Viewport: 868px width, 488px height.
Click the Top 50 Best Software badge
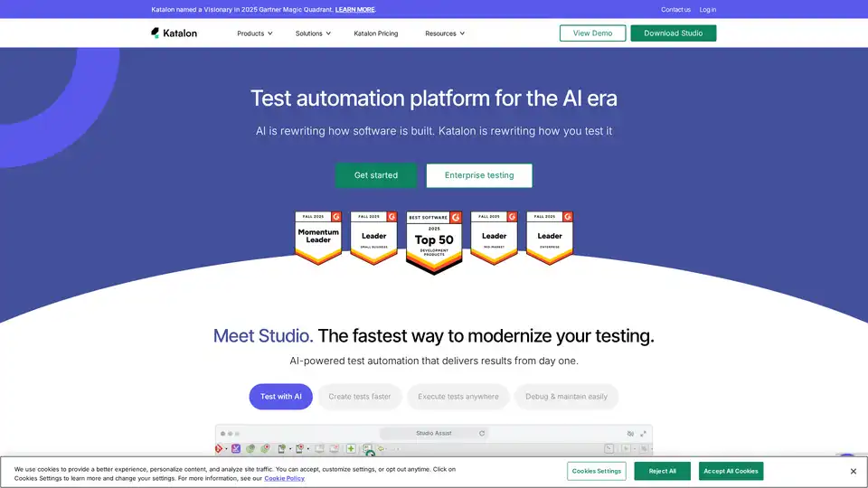[434, 241]
